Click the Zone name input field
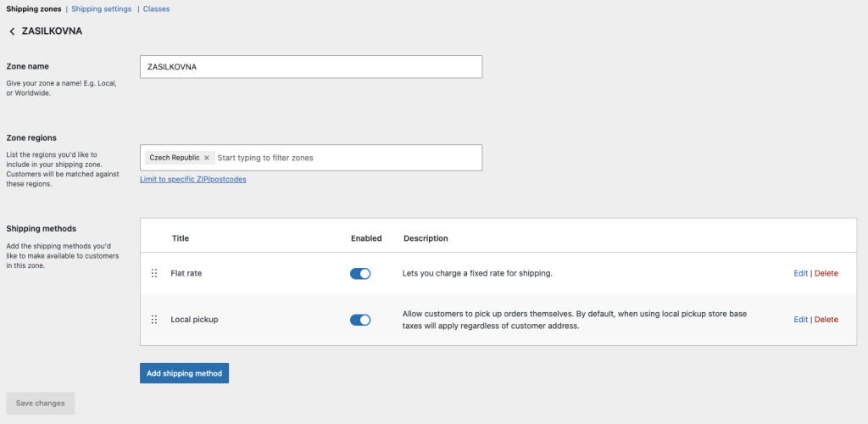 [311, 66]
